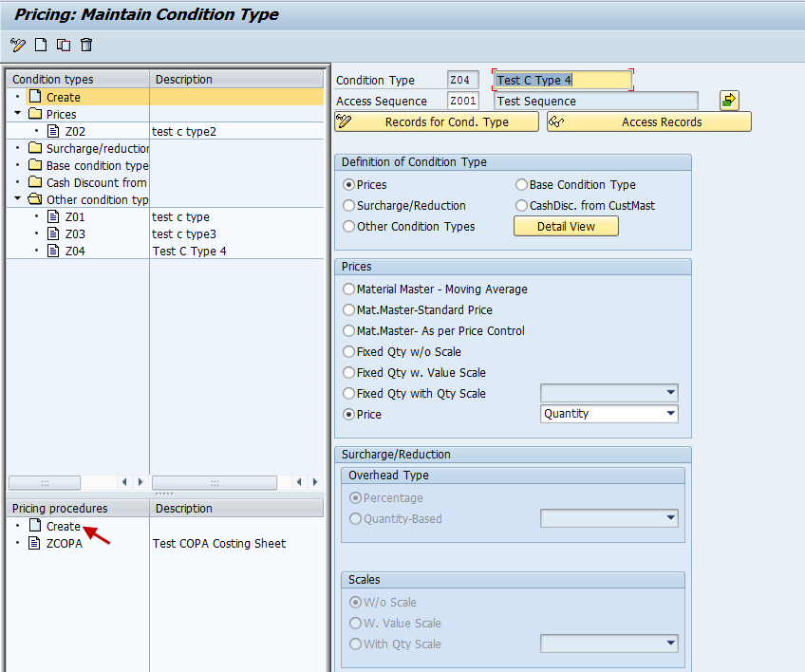Viewport: 805px width, 672px height.
Task: Click the glasses icon on Access Records button
Action: click(558, 121)
